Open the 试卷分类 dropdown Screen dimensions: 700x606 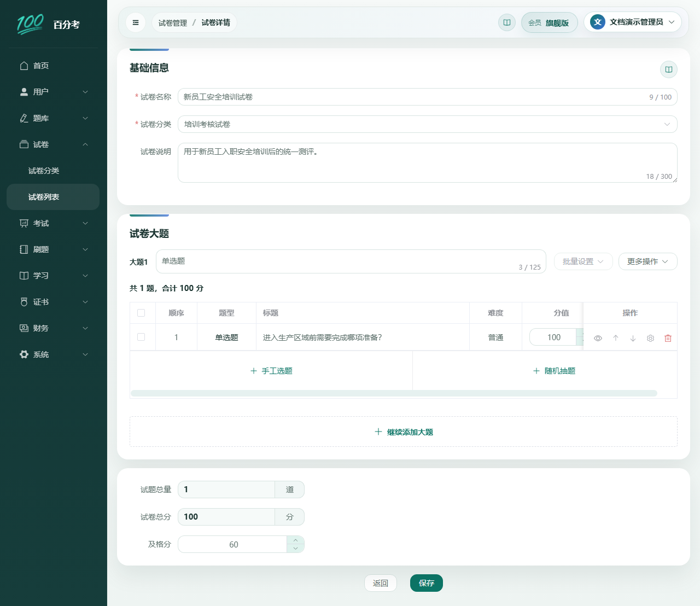(428, 124)
